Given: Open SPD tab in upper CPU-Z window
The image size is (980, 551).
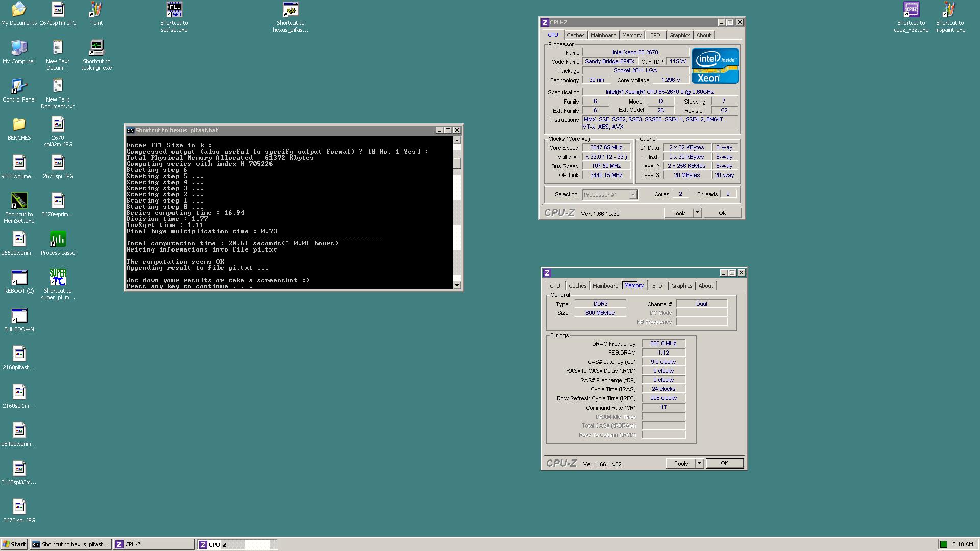Looking at the screenshot, I should (x=655, y=35).
